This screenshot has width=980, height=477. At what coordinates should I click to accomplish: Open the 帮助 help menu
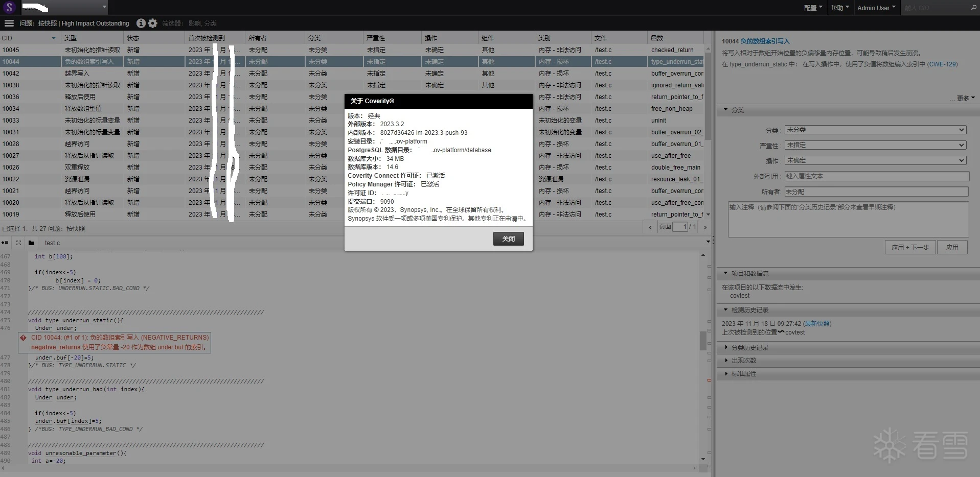[x=839, y=8]
